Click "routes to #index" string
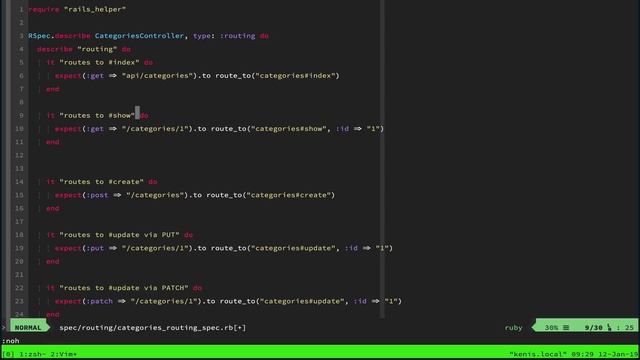Screen dimensions: 640x360 click(99, 62)
